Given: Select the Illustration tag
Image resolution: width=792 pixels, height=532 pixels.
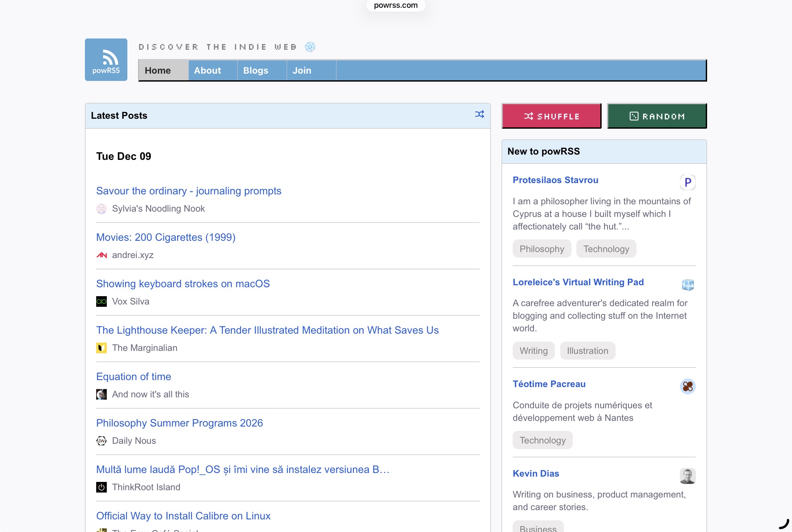Looking at the screenshot, I should tap(587, 351).
